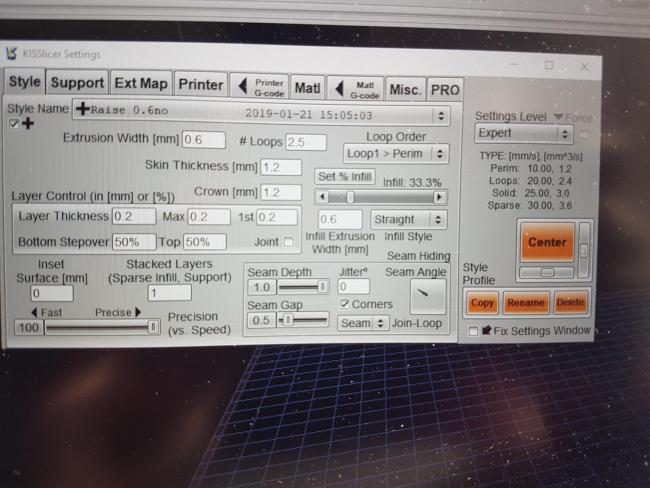The image size is (650, 488).
Task: Maximize the KISSlicer Settings window
Action: coord(548,65)
